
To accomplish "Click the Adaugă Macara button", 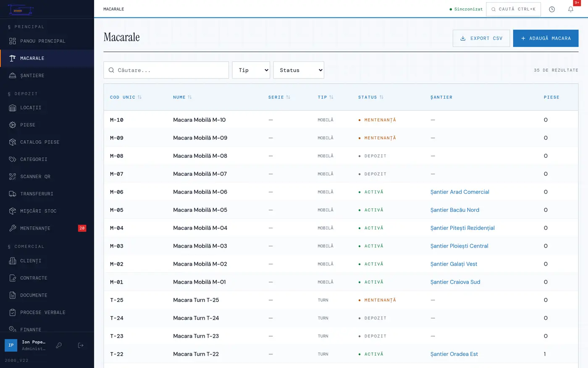I will click(546, 38).
